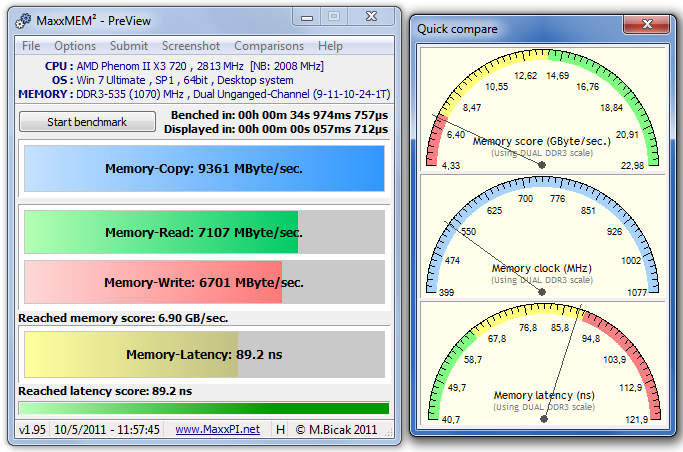Click the green progress bar at bottom
Screen dimensions: 683x452
pos(204,408)
